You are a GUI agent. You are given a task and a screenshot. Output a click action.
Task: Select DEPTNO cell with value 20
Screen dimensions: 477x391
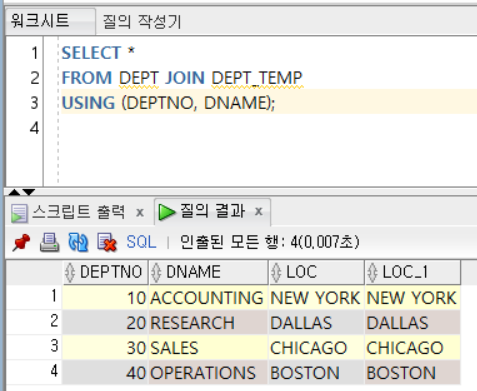point(105,323)
